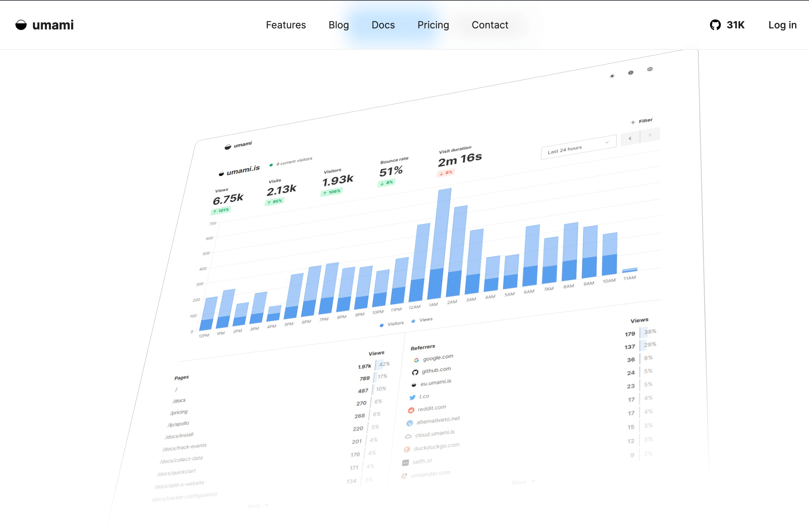
Task: Toggle the theme with the sun icon
Action: pyautogui.click(x=612, y=75)
